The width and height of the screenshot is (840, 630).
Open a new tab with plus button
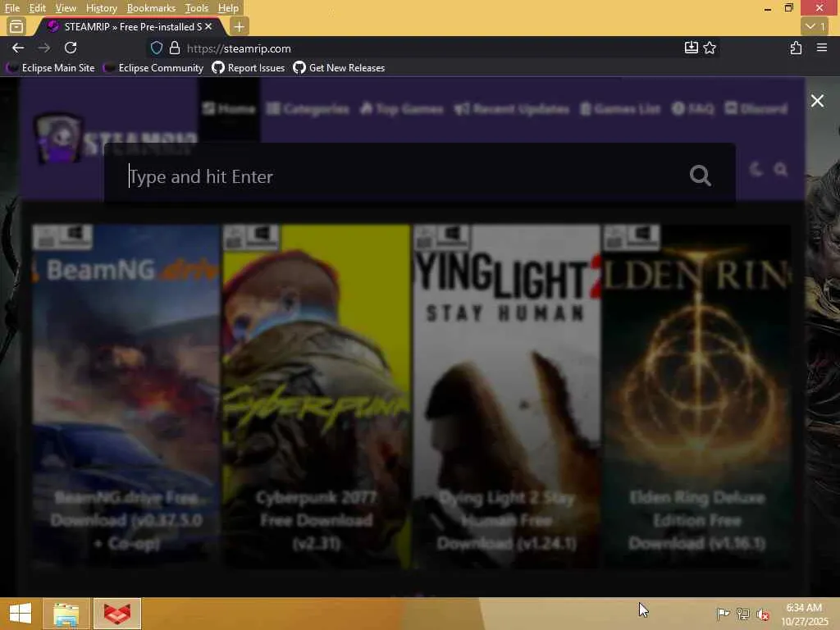point(239,26)
